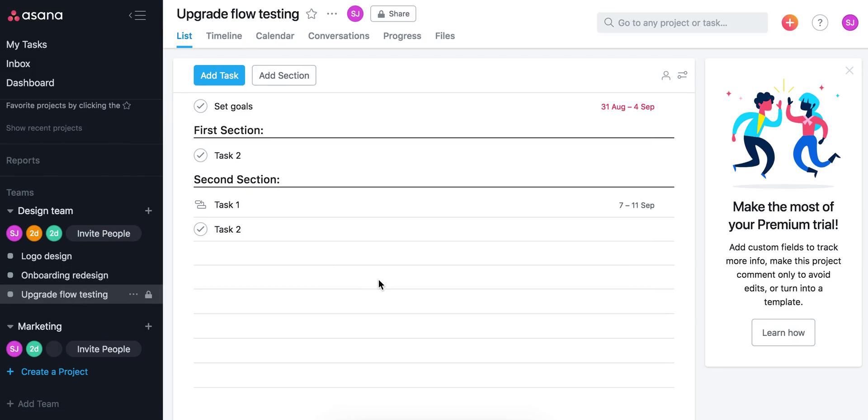This screenshot has width=868, height=420.
Task: Click the 7 – 11 Sep due date
Action: click(637, 205)
